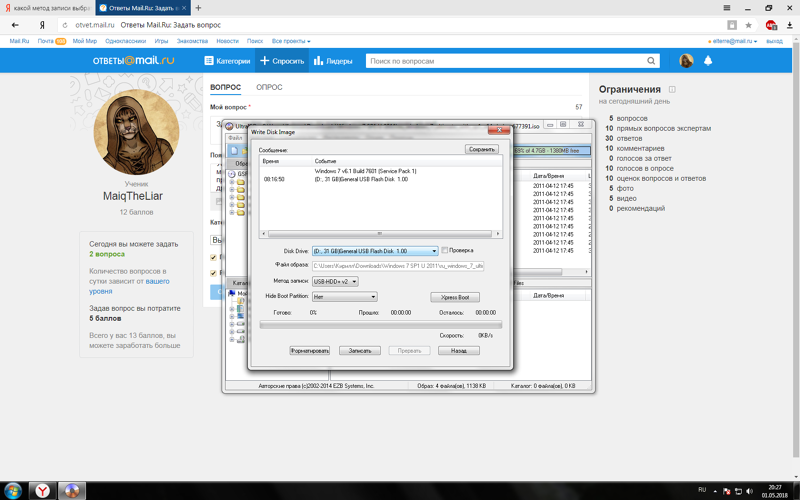Screen dimensions: 800x500
Task: Open the browser hamburger menu
Action: pyautogui.click(x=727, y=8)
